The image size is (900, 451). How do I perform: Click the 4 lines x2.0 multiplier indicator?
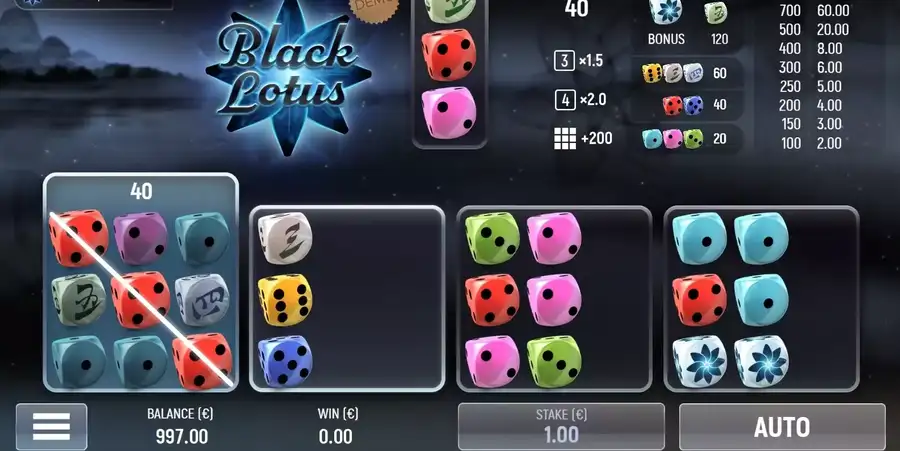[581, 100]
